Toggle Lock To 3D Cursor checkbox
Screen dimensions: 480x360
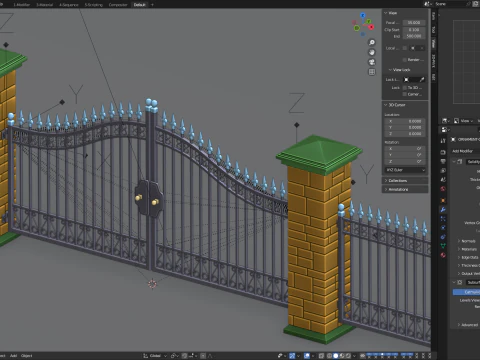tap(405, 88)
